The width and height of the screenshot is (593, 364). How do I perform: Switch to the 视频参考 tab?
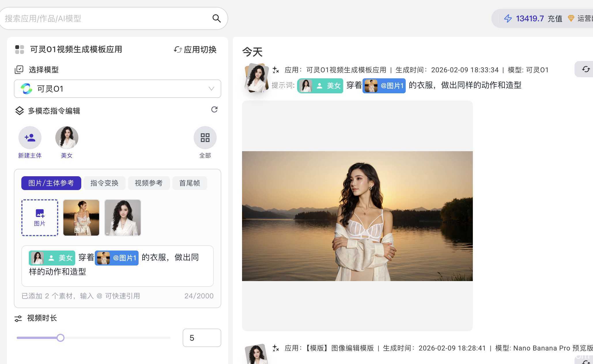[149, 183]
